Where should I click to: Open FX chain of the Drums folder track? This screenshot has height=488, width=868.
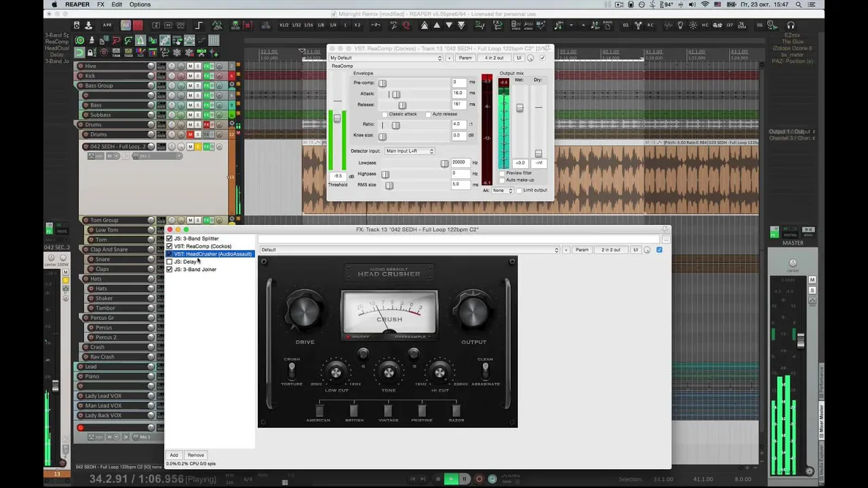207,125
